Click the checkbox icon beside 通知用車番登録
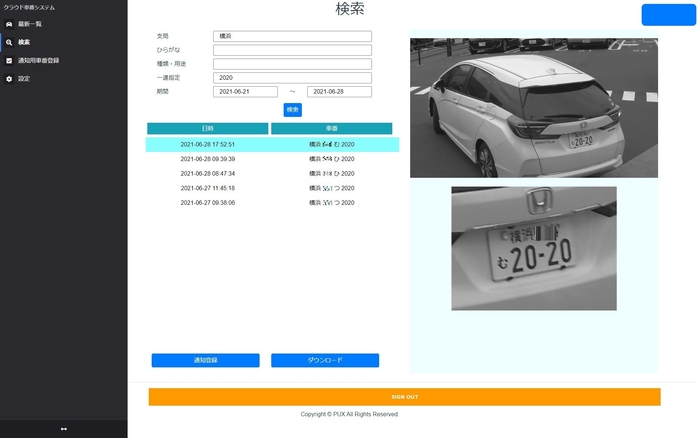Image resolution: width=700 pixels, height=438 pixels. coord(9,60)
